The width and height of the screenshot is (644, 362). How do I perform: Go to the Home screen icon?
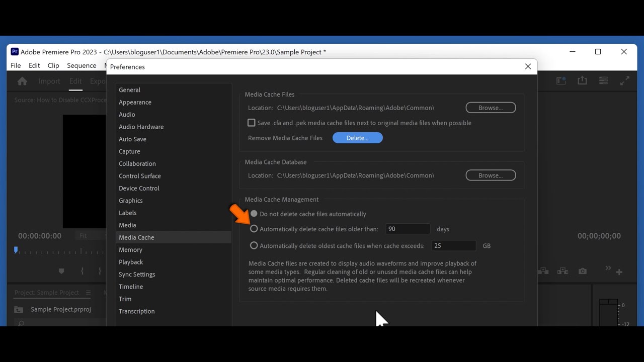(x=22, y=81)
